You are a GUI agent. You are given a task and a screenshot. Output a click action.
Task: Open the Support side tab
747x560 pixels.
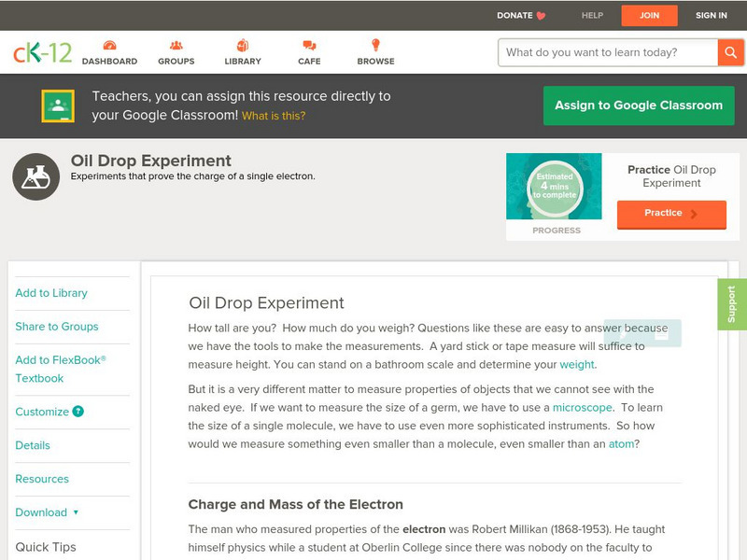click(732, 304)
